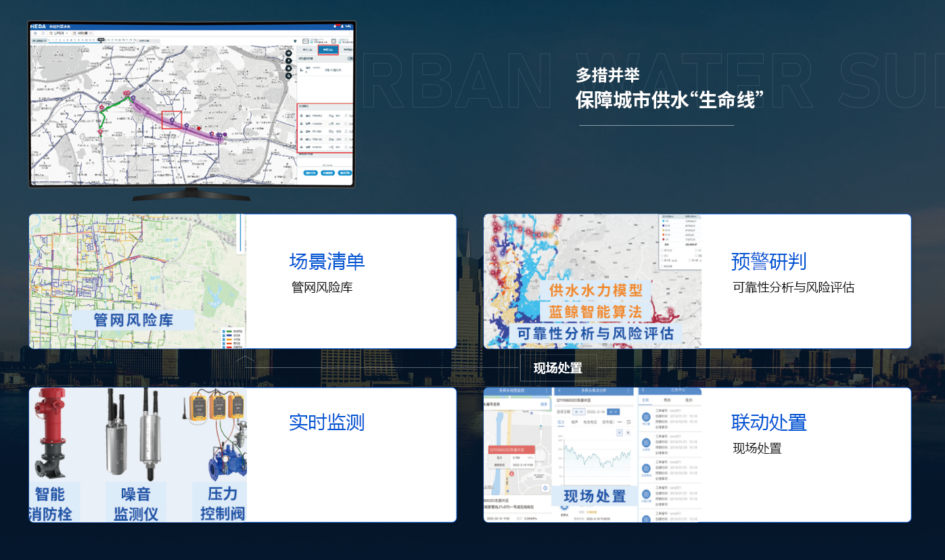945x560 pixels.
Task: Click the 管网风险库 subtitle under 场景清单
Action: [x=322, y=287]
